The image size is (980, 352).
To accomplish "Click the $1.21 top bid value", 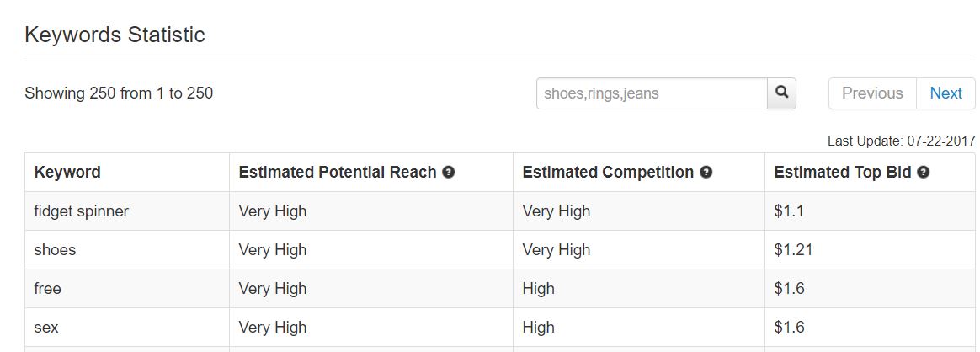I will click(793, 250).
